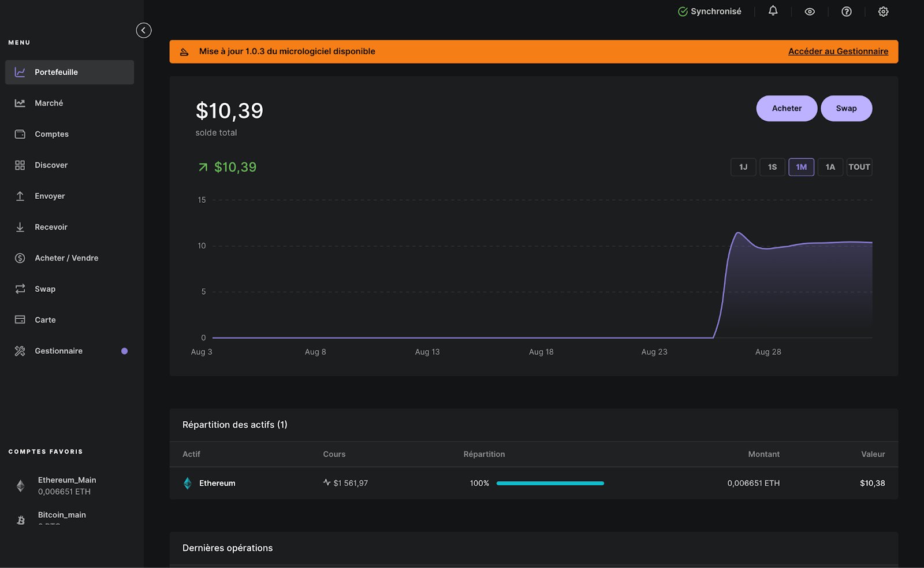This screenshot has height=568, width=924.
Task: Click the Ethereum diamond icon in table
Action: (188, 483)
